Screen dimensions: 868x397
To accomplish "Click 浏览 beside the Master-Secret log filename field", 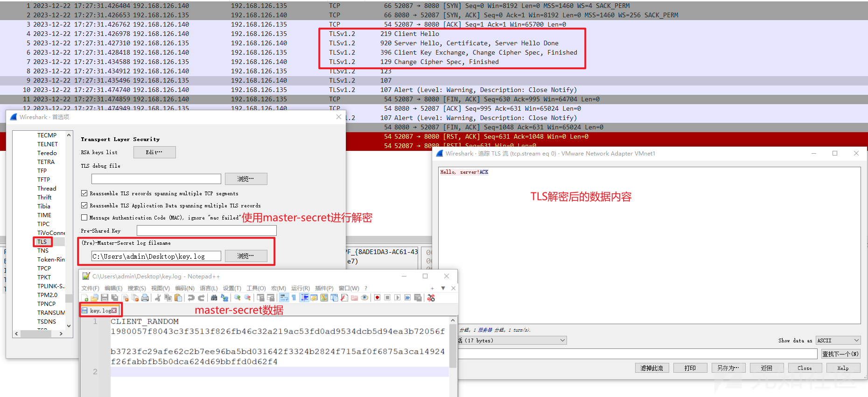I will pyautogui.click(x=246, y=256).
